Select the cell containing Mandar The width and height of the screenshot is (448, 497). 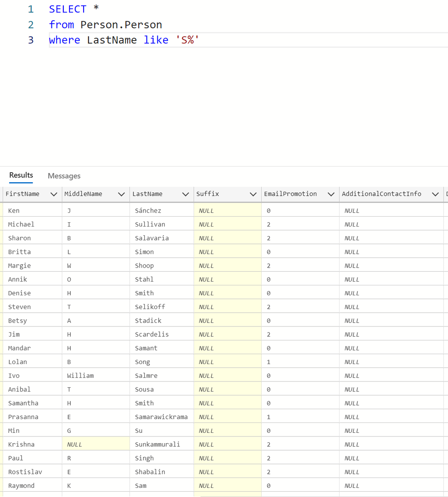(32, 348)
